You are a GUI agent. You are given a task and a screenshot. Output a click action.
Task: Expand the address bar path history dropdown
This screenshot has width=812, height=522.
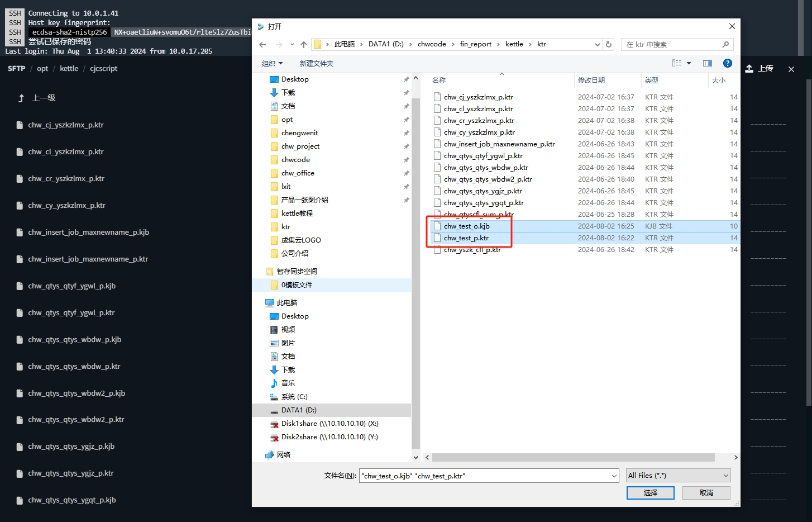point(597,45)
